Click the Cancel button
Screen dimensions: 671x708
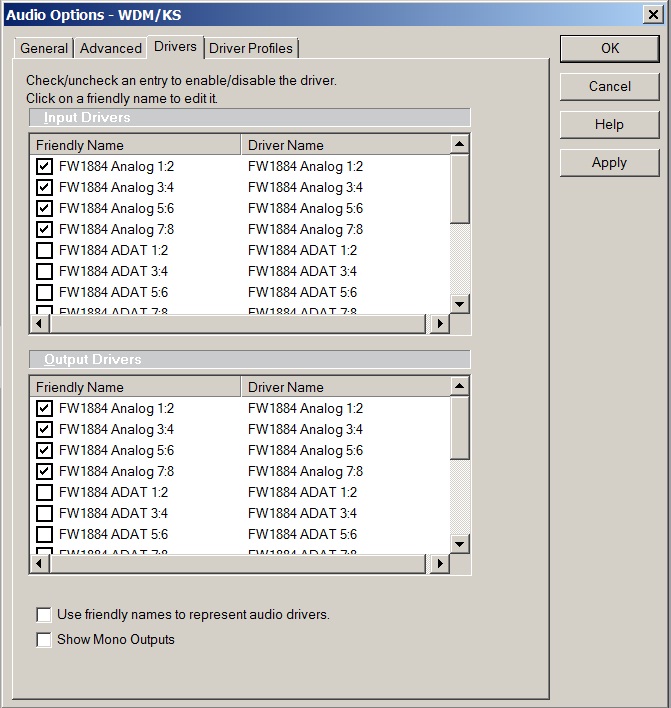[610, 86]
